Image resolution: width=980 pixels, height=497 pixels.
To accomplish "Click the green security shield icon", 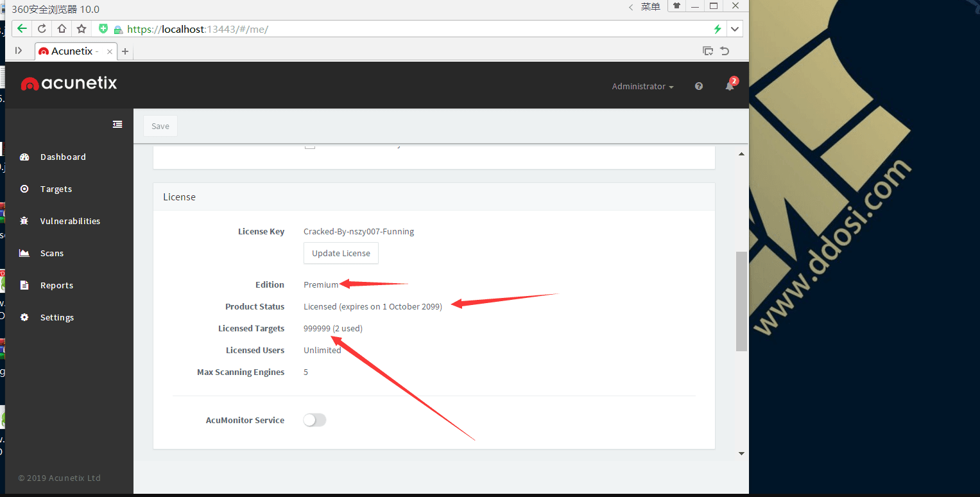I will point(103,29).
